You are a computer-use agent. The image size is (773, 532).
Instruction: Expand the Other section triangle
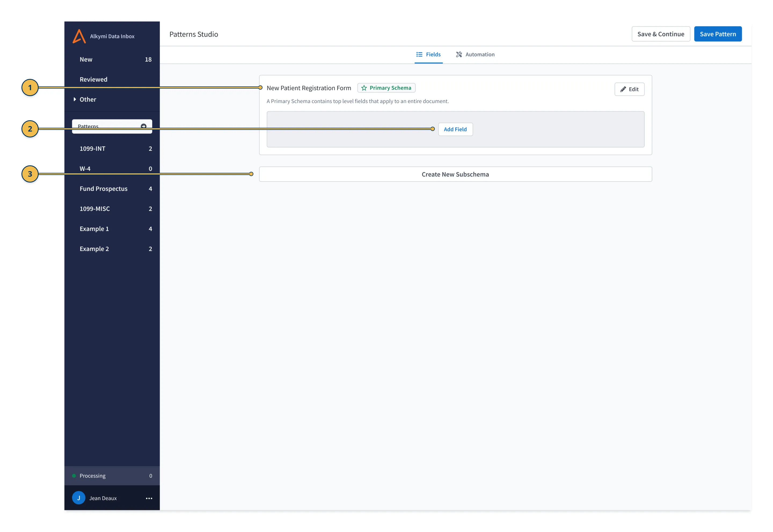(75, 99)
